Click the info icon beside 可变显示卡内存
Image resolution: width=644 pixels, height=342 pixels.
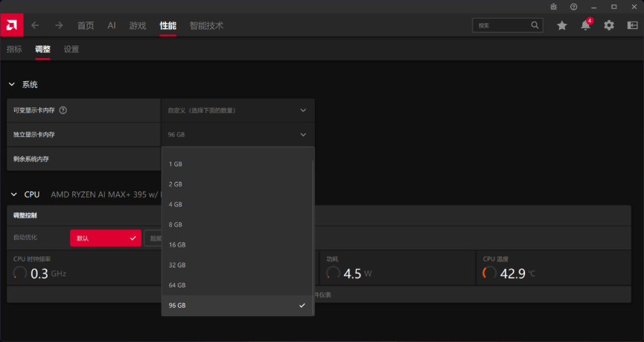click(63, 110)
